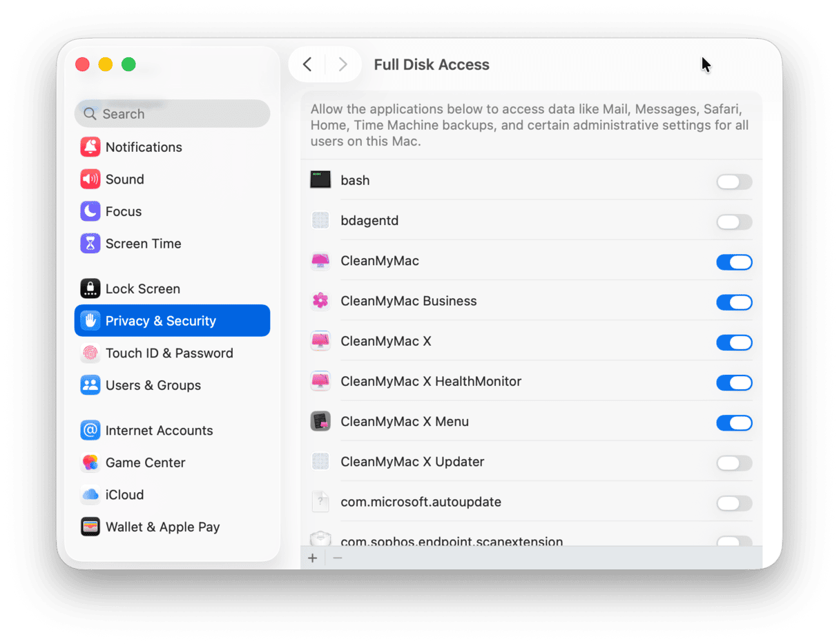Open the Lock Screen settings pane

point(172,289)
